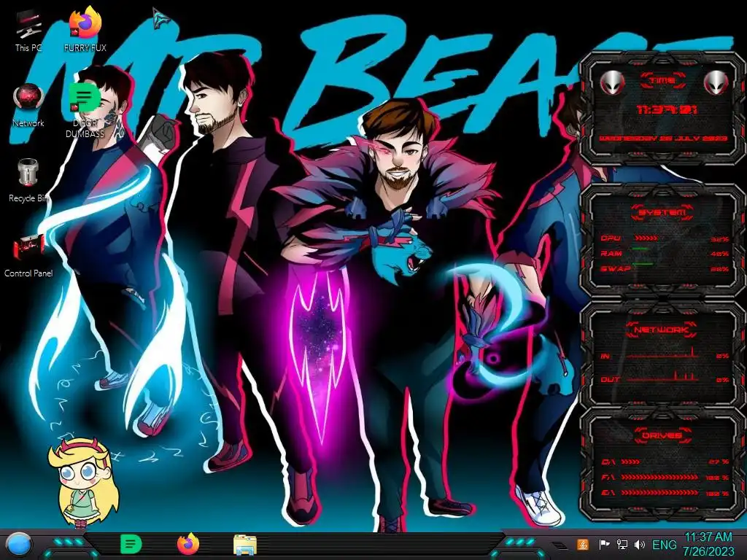Open File Explorer from the taskbar

pyautogui.click(x=245, y=545)
